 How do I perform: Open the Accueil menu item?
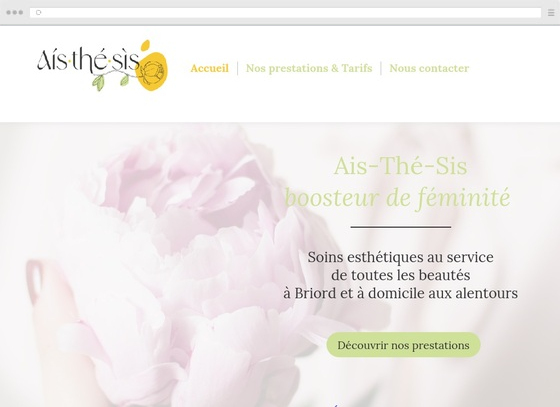[x=209, y=68]
